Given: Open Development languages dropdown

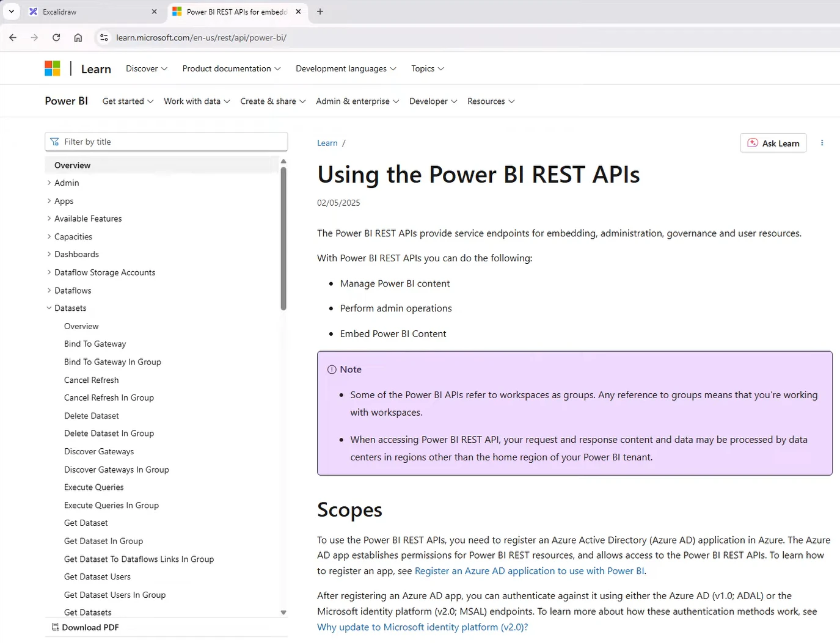Looking at the screenshot, I should (x=346, y=68).
